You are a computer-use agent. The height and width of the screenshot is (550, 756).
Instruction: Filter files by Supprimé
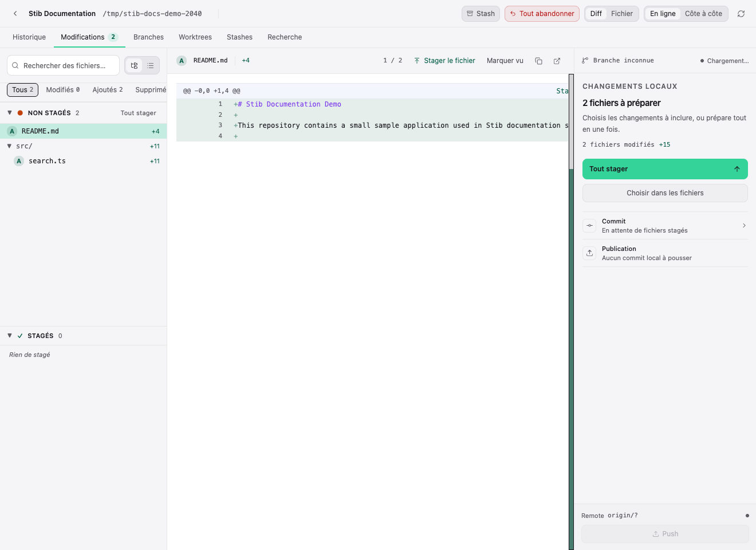[x=151, y=90]
